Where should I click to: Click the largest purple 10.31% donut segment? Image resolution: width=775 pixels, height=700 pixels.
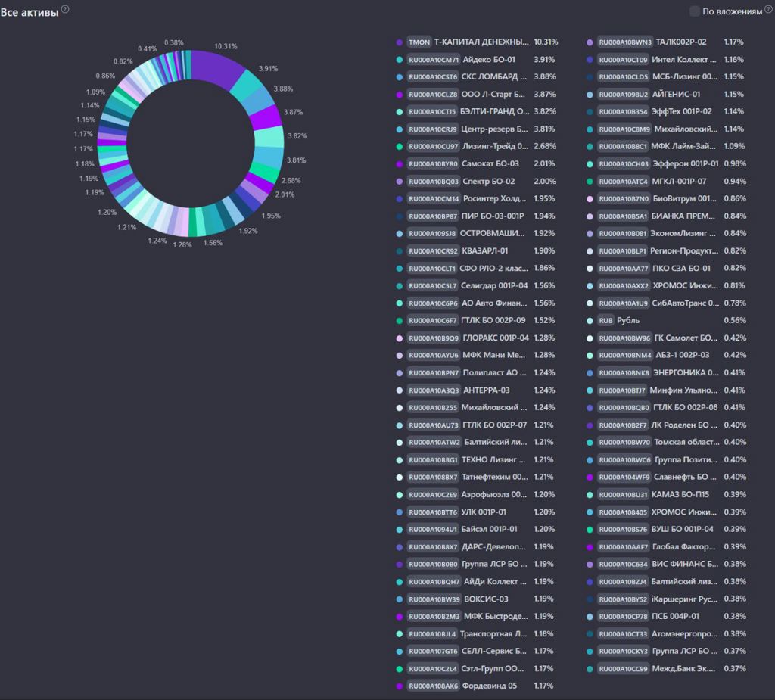click(x=218, y=67)
